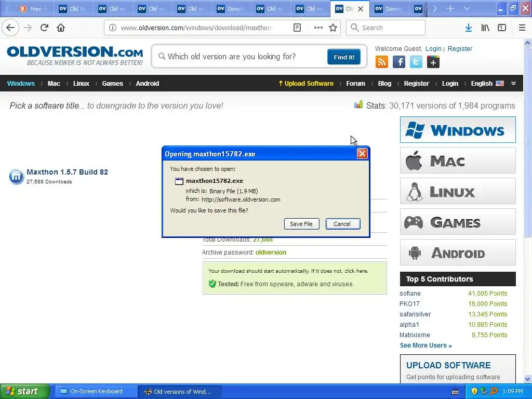Click the Maxthon program icon
532x399 pixels.
pos(16,177)
